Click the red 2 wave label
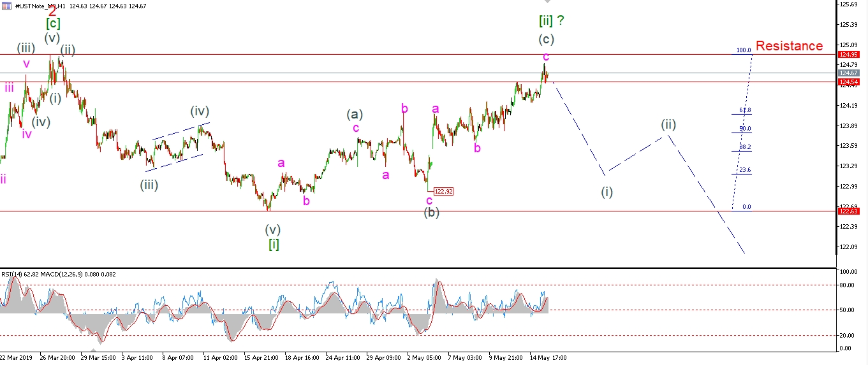Viewport: 868px width, 365px height. tap(52, 11)
